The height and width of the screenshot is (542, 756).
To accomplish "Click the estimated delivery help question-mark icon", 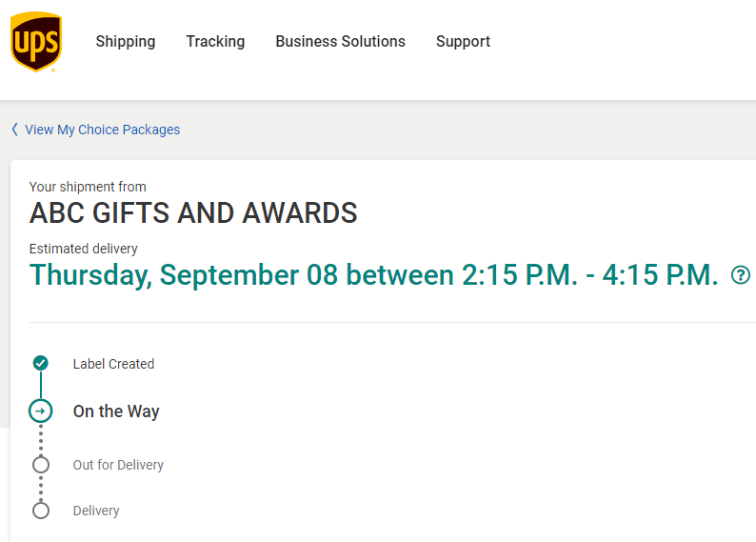I will click(x=740, y=275).
